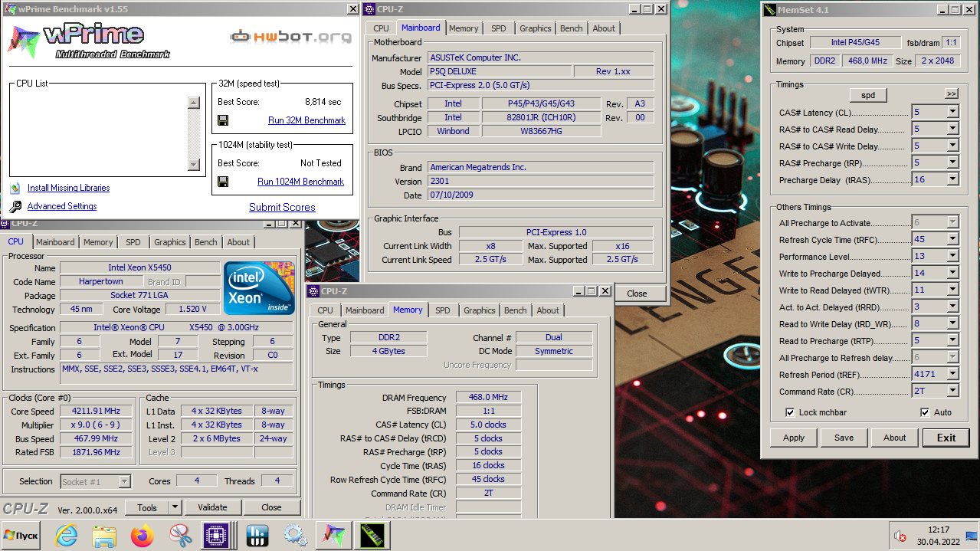
Task: Switch to wPrime taskbar button
Action: 334,535
